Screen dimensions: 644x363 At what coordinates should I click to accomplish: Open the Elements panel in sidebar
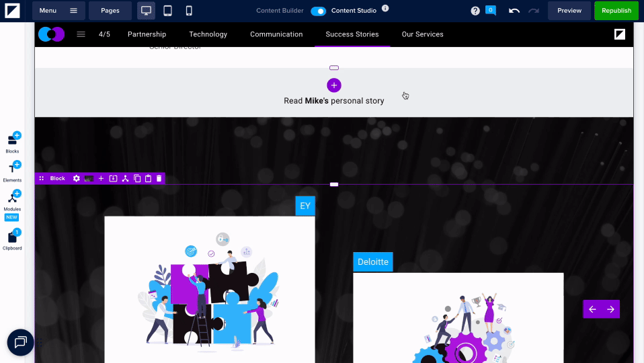[x=13, y=171]
